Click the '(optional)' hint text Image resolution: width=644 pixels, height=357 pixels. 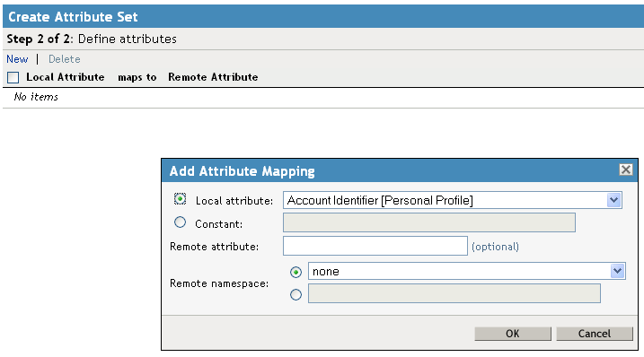(x=495, y=247)
